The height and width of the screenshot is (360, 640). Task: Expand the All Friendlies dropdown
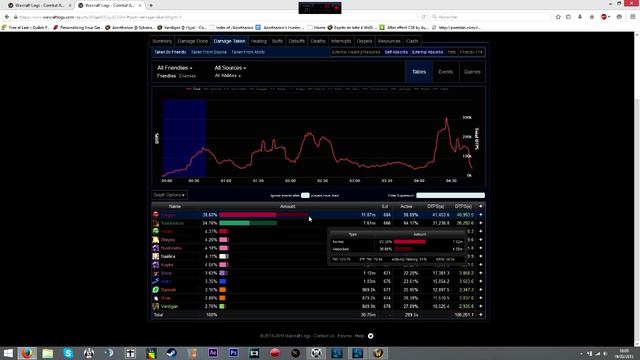pos(175,68)
